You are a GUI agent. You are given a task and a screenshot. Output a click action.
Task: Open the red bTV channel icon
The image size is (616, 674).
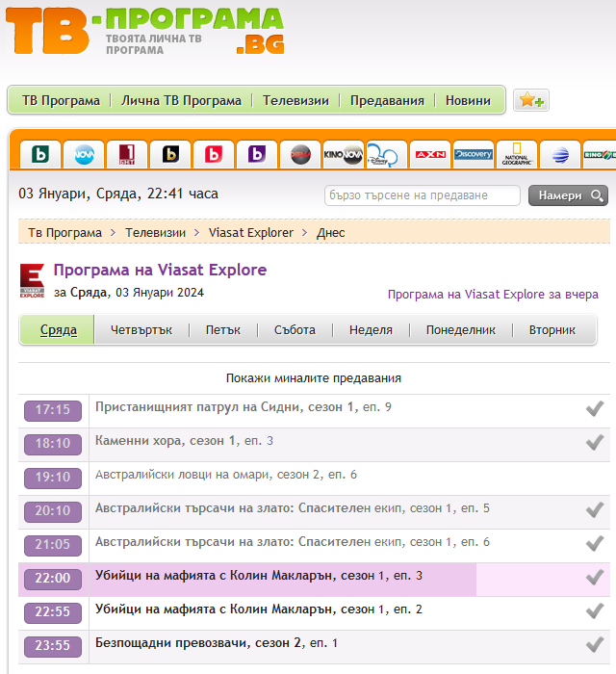(214, 154)
